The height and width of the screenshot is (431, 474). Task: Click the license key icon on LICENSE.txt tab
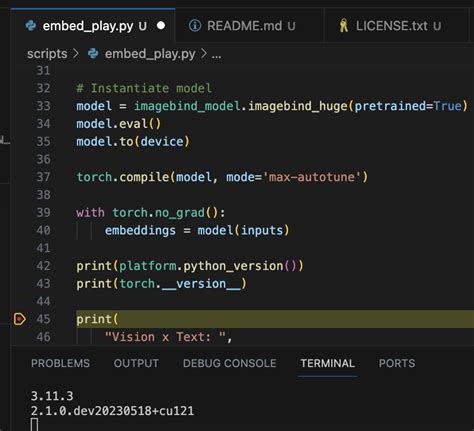[343, 26]
